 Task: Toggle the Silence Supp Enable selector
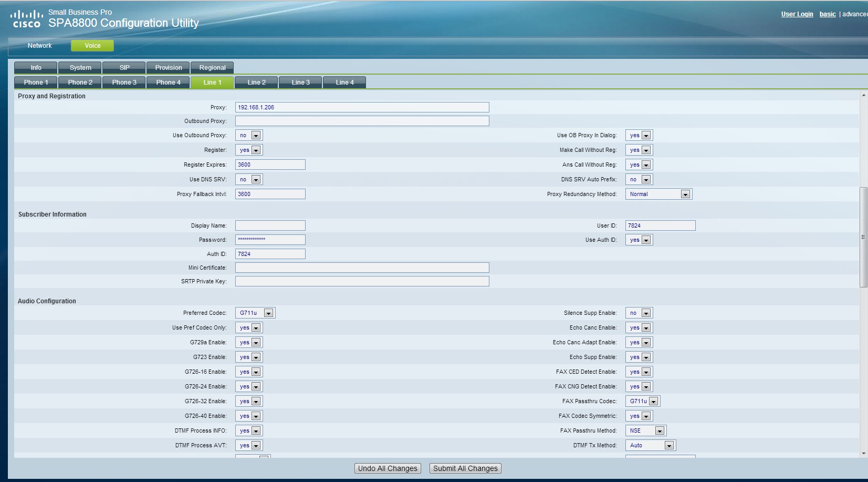[x=639, y=313]
